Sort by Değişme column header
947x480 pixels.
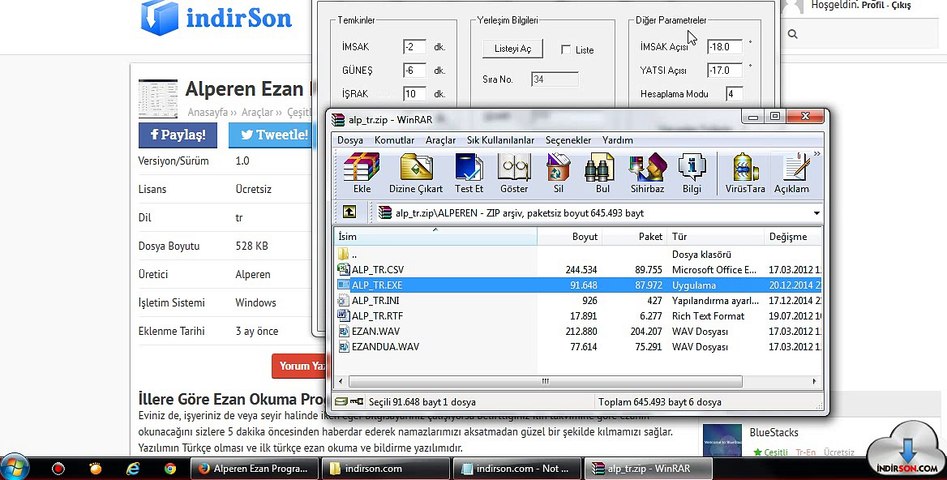793,237
